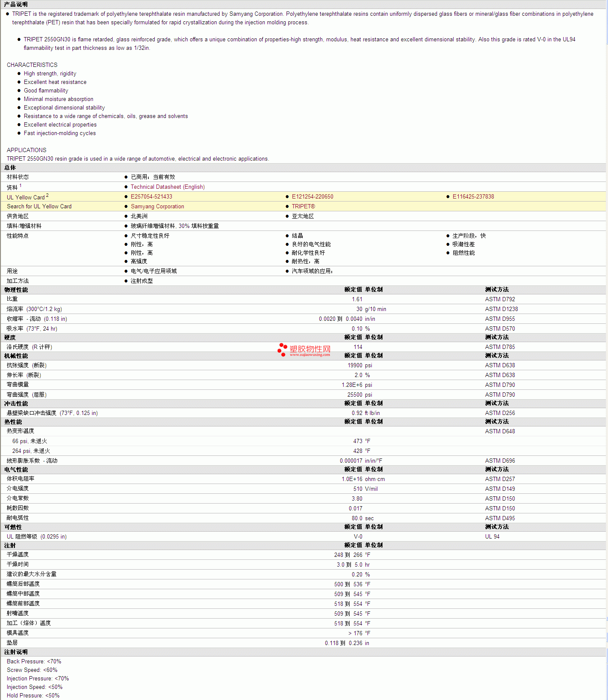The height and width of the screenshot is (700, 608).
Task: Click the arc resistance value 80.0 sec
Action: pos(363,519)
